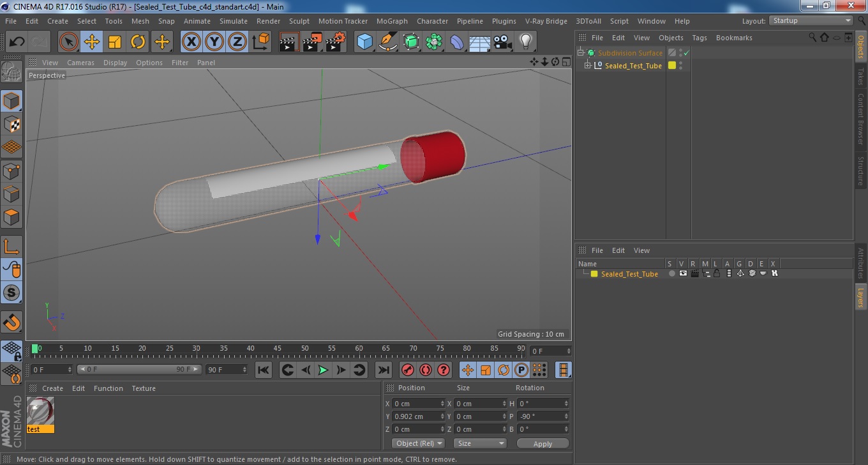Open the V-Ray Bridge menu
This screenshot has width=868, height=465.
pyautogui.click(x=546, y=21)
